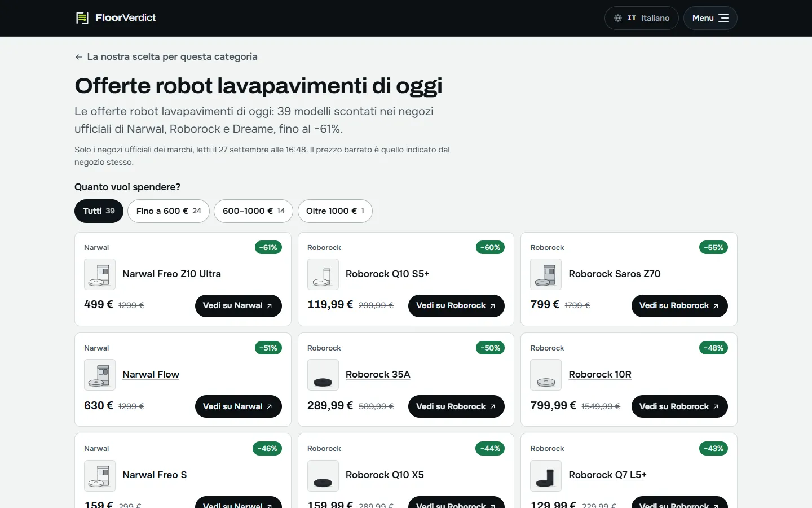
Task: Click the 630 € price
Action: [x=99, y=406]
